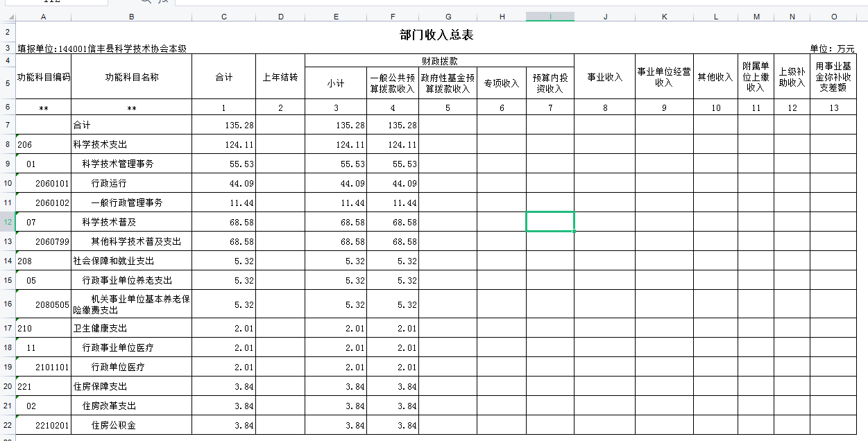
Task: Click the select-all corner triangle
Action: 8,16
